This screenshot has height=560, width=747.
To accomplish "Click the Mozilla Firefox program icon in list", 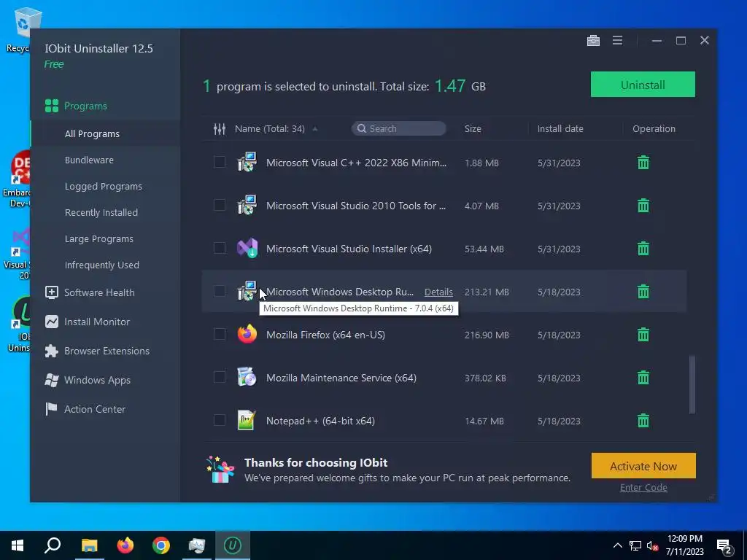I will tap(247, 334).
